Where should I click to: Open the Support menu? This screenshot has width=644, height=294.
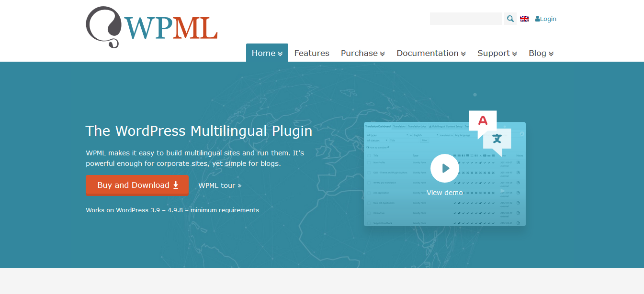[x=497, y=53]
